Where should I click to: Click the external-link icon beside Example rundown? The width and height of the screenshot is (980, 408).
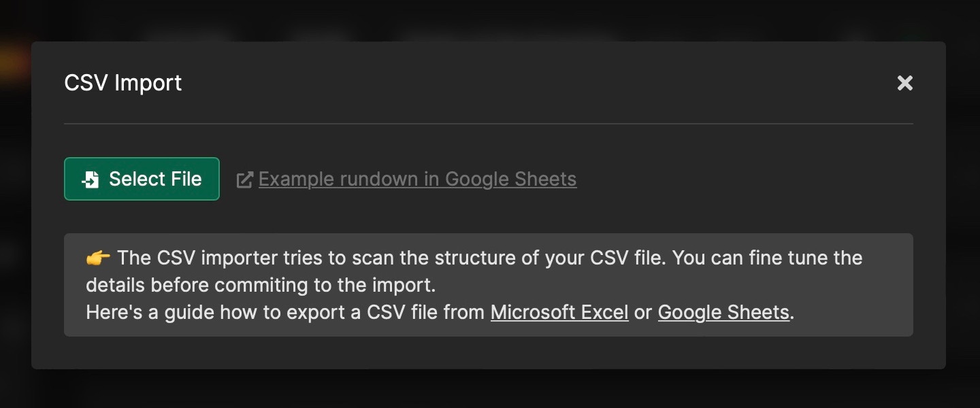(244, 178)
